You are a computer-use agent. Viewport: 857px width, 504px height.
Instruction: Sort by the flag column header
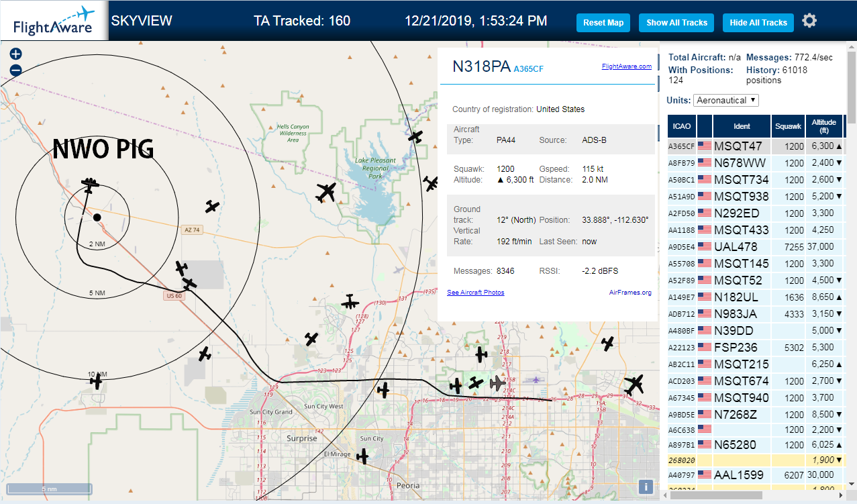click(705, 125)
